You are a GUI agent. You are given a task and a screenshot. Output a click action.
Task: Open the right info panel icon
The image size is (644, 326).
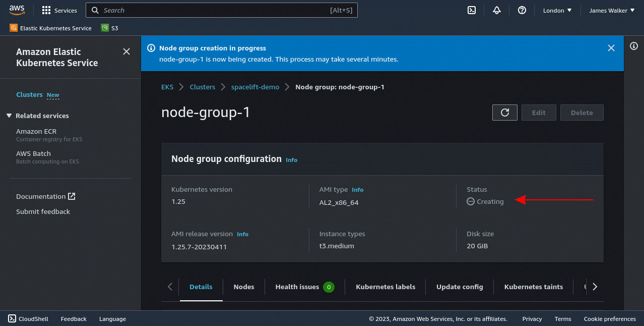pyautogui.click(x=634, y=46)
